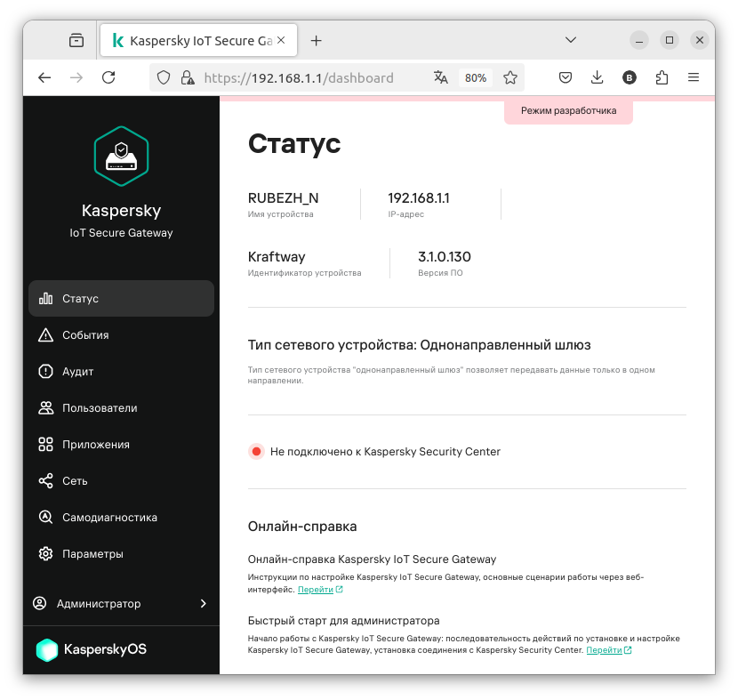Screen dimensions: 738x700
Task: Reload the dashboard page
Action: pyautogui.click(x=108, y=77)
